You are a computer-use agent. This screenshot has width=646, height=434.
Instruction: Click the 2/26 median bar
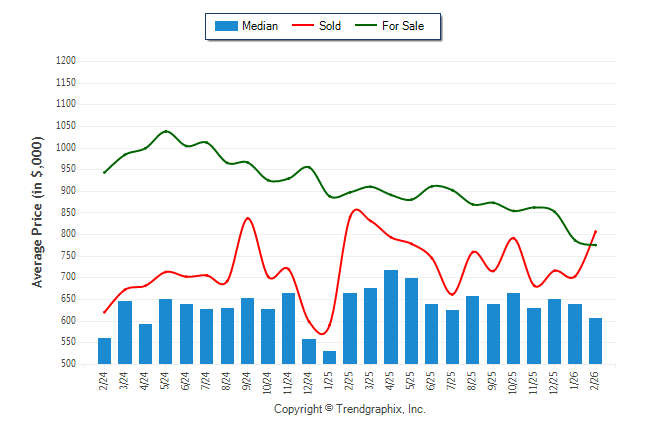click(x=595, y=341)
